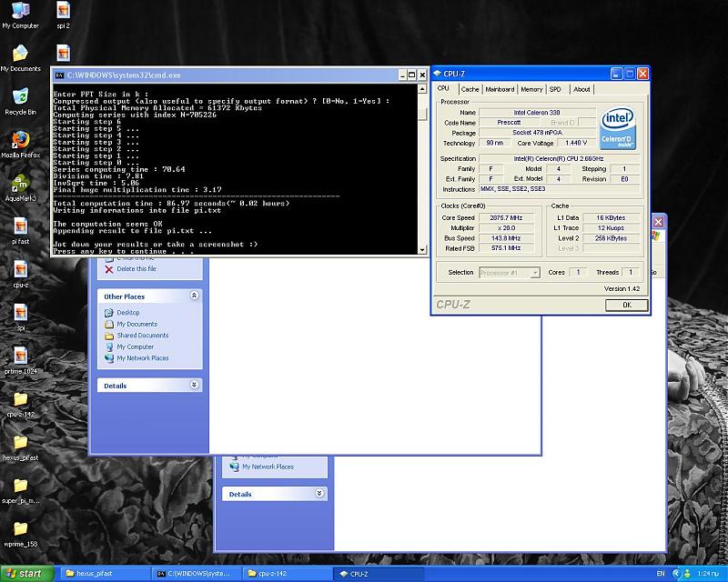The image size is (728, 582).
Task: Select the spi desktop file icon
Action: [x=20, y=317]
